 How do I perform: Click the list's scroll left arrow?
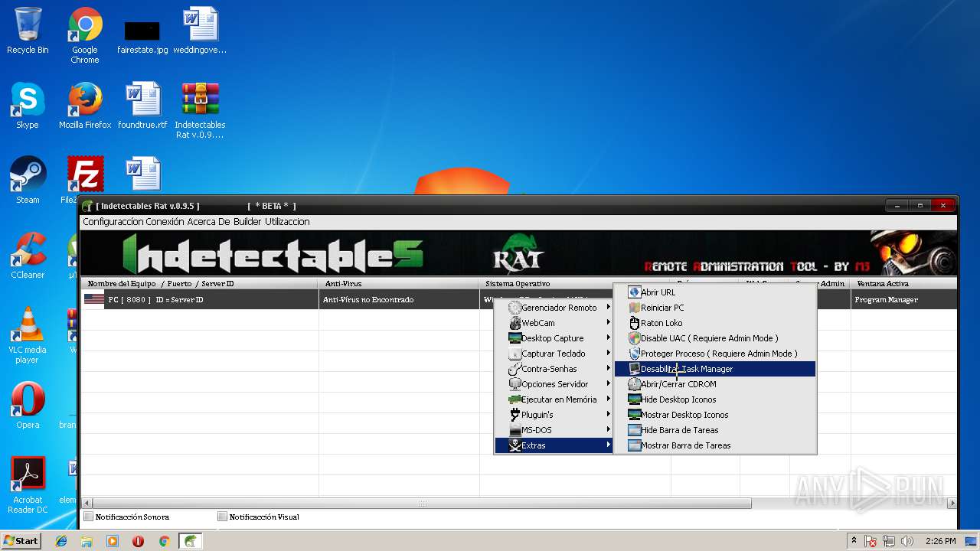tap(87, 504)
